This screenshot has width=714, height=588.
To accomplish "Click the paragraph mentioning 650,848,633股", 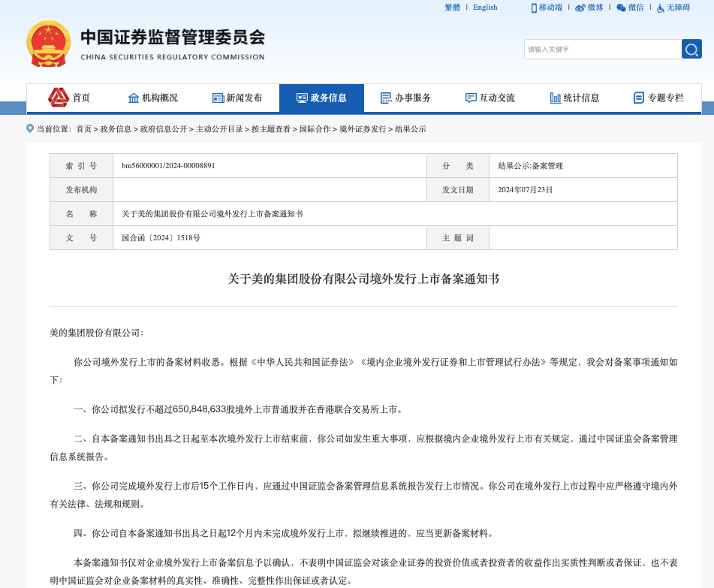I will pos(238,409).
